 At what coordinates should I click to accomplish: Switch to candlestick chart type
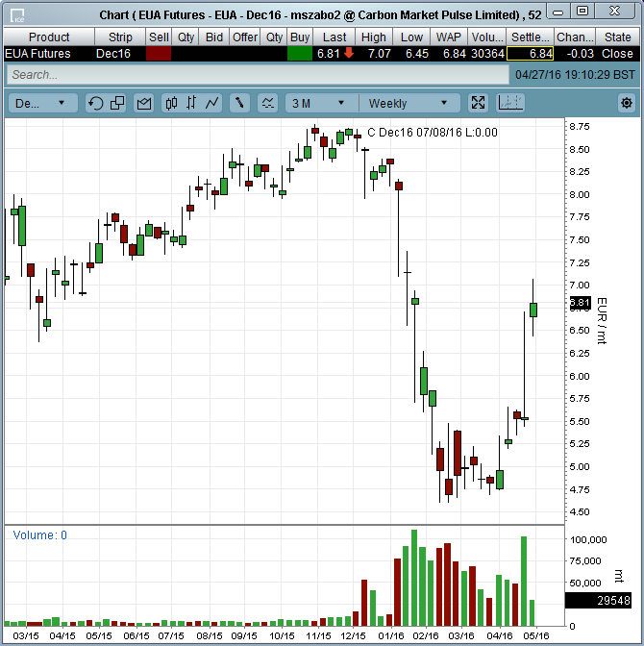171,103
